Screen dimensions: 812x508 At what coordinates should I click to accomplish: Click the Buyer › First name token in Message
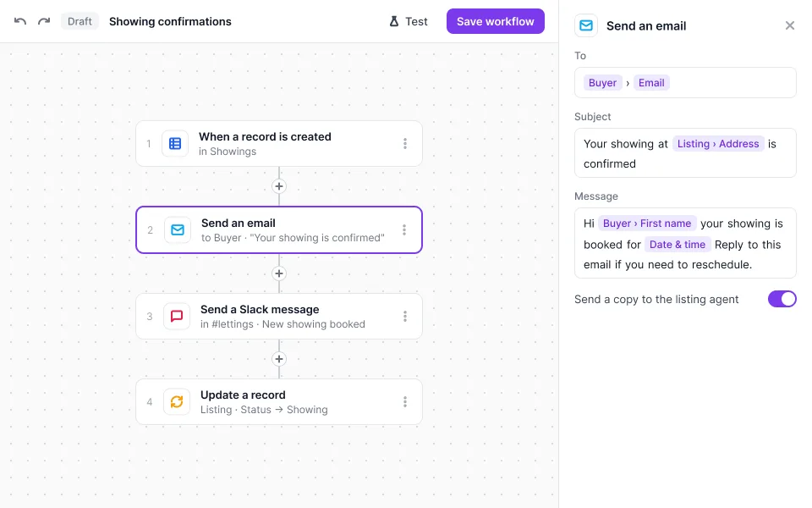[647, 224]
